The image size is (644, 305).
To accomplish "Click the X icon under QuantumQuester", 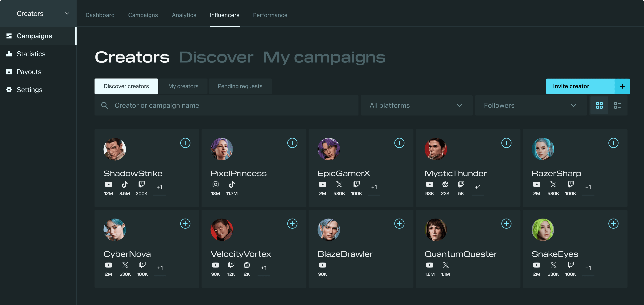I will pos(446,265).
